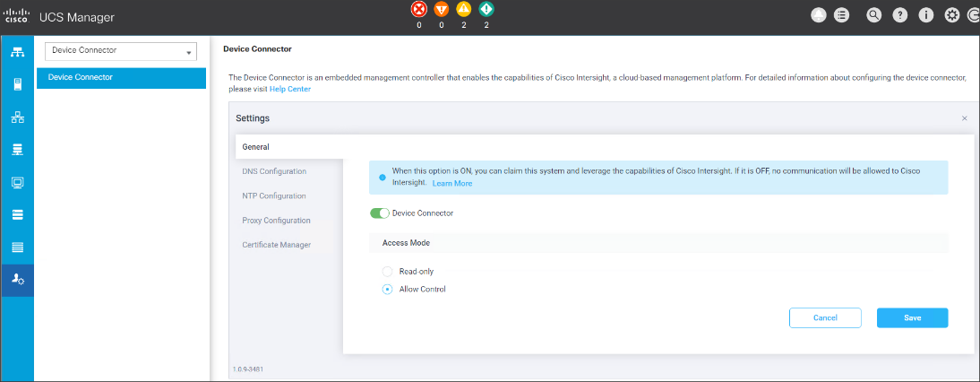
Task: Open the DNS Configuration tab
Action: 274,171
